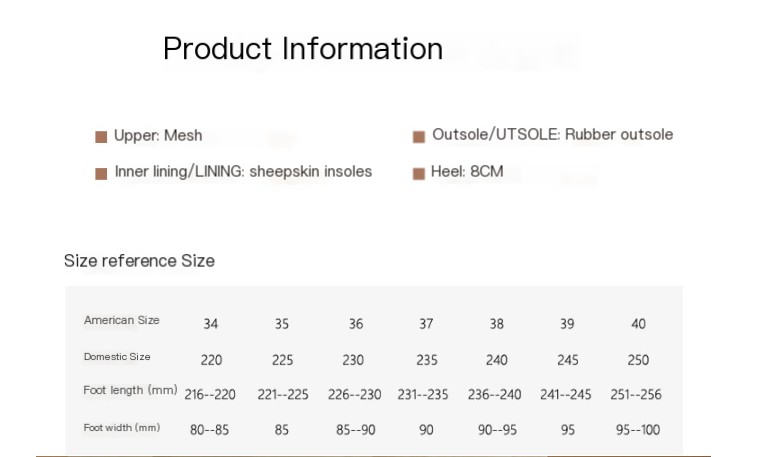Select the Foot width (mm) row label

pyautogui.click(x=122, y=428)
